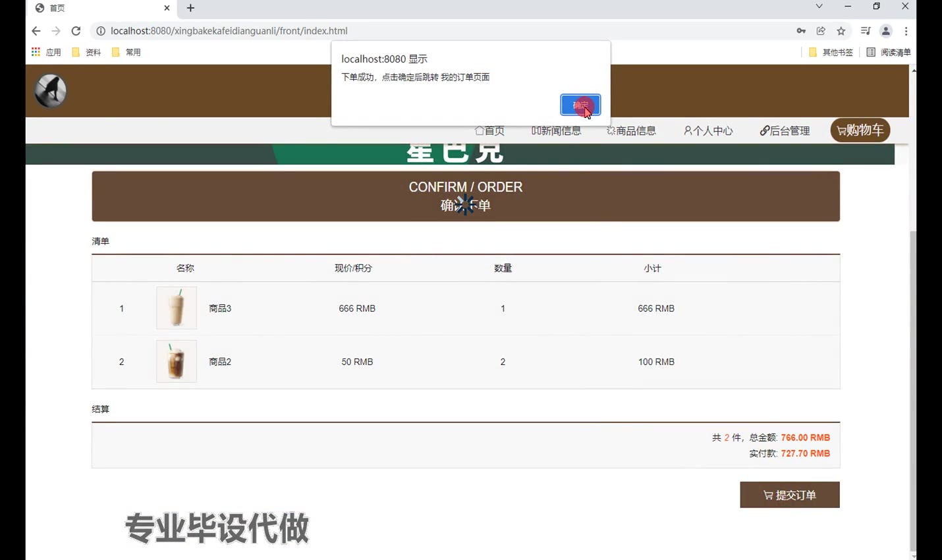
Task: Click the 名称 column header
Action: click(185, 268)
